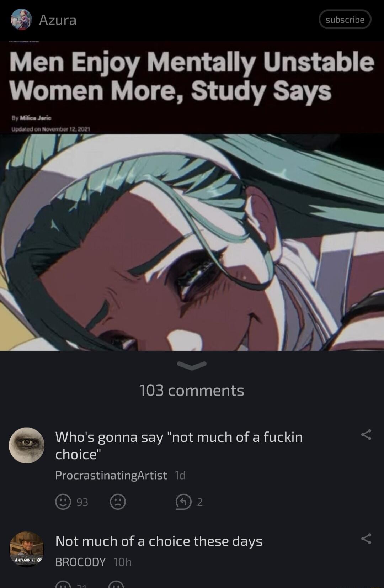This screenshot has width=384, height=588.
Task: Frown-react to BROCODY's comment
Action: point(116,584)
